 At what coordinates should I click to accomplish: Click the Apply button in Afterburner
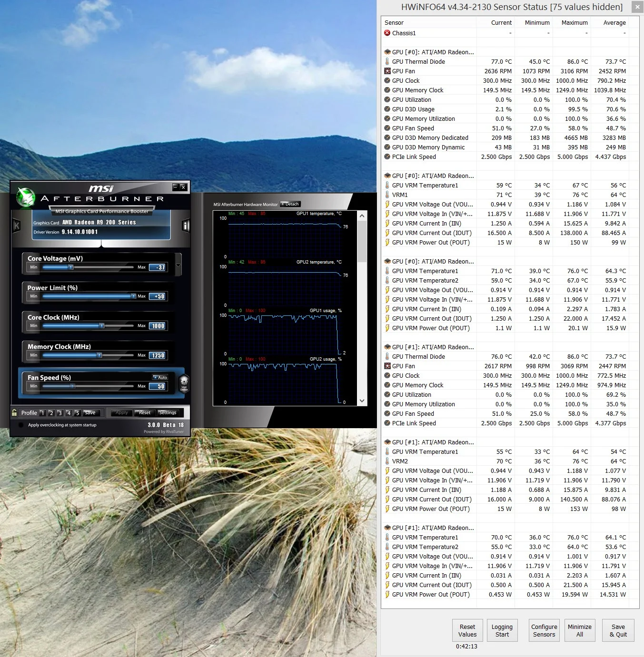[x=121, y=413]
